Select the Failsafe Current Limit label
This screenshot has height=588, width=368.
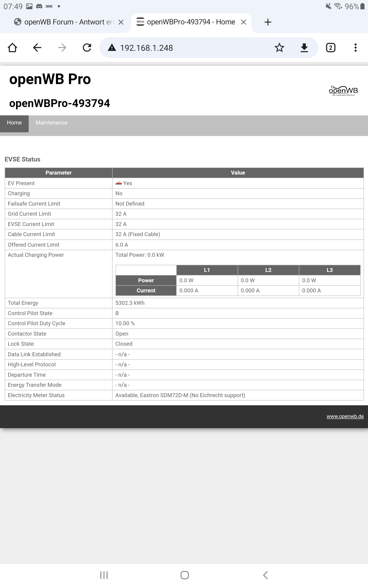point(34,204)
